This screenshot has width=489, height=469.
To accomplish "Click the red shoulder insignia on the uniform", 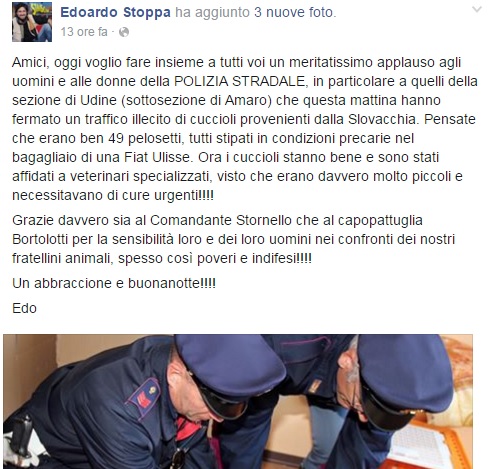I will (x=143, y=398).
